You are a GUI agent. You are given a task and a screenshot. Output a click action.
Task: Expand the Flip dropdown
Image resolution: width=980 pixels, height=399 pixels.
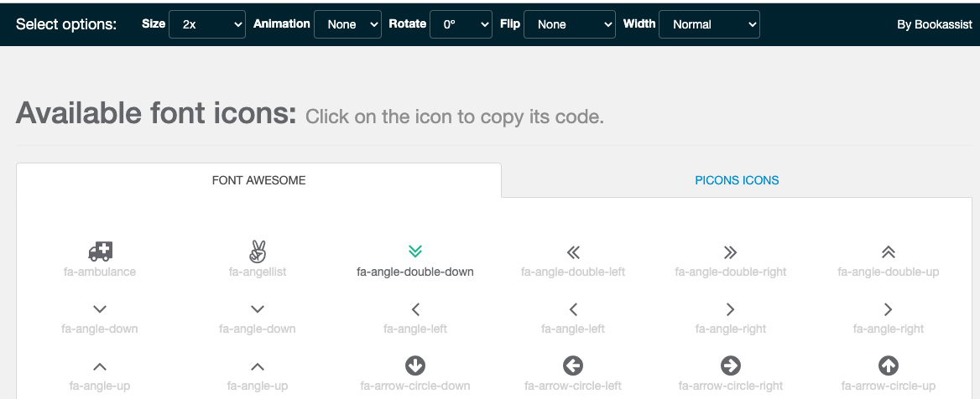pos(570,24)
